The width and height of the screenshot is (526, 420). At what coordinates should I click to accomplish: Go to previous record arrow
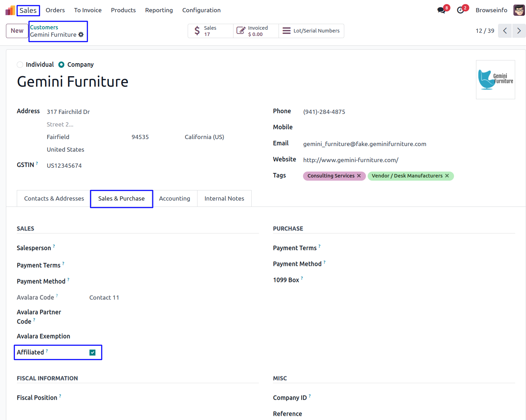pos(505,31)
